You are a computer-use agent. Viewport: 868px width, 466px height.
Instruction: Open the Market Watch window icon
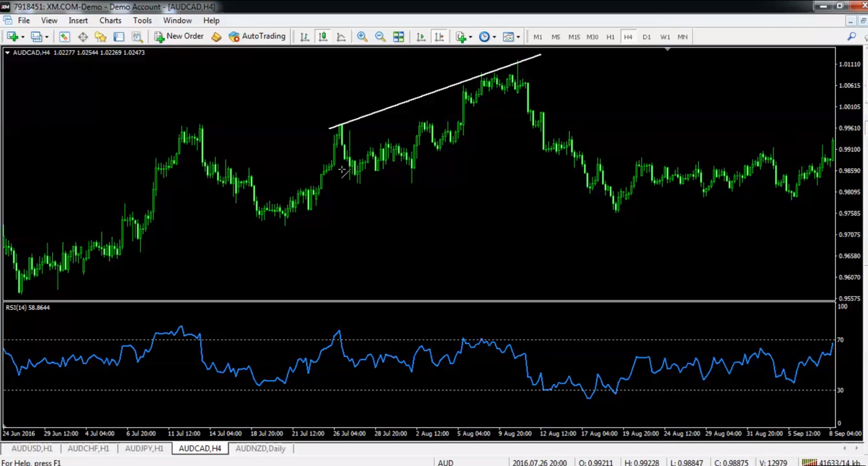tap(64, 37)
